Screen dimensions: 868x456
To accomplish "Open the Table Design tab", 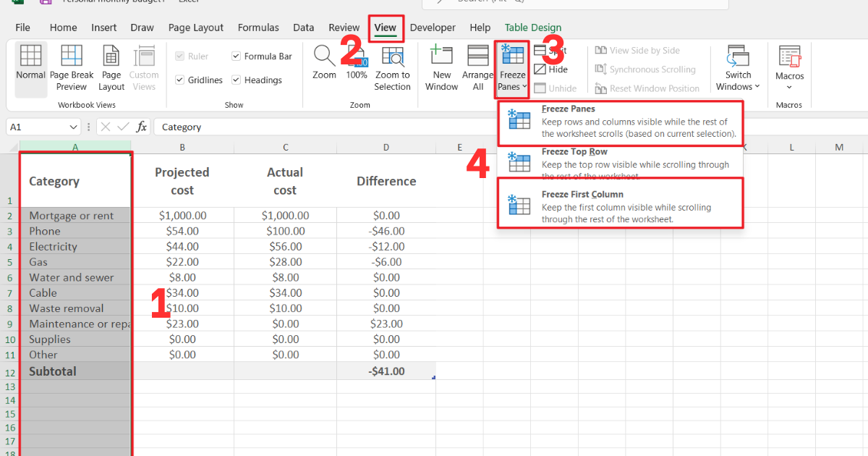I will [x=533, y=28].
